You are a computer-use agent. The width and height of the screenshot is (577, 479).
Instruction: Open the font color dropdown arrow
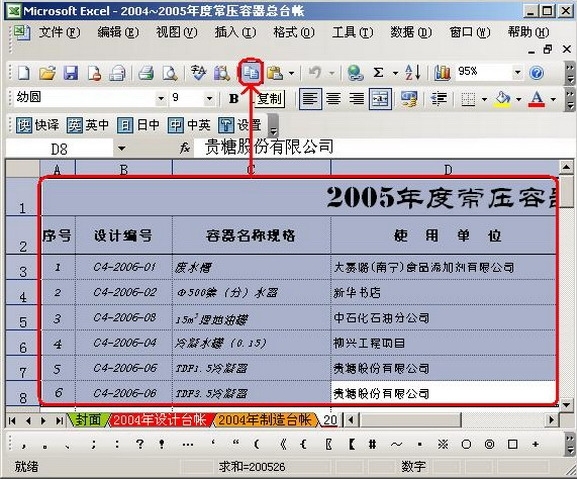point(553,99)
